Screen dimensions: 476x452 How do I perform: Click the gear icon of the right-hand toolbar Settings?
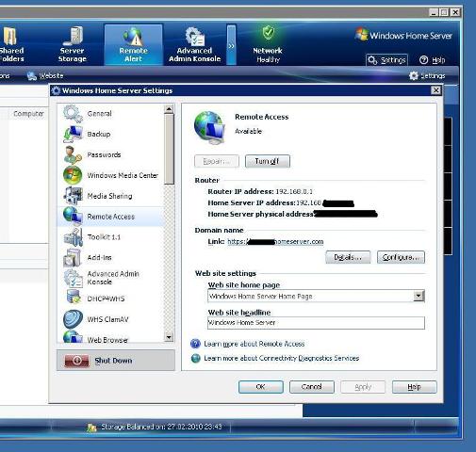(414, 75)
